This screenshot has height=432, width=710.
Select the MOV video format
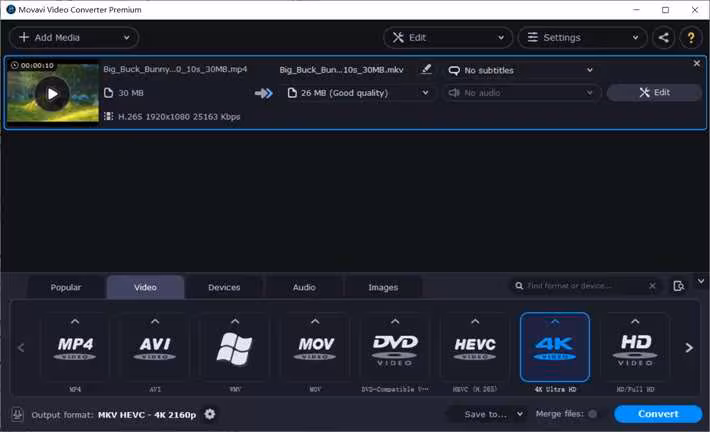[x=315, y=348]
